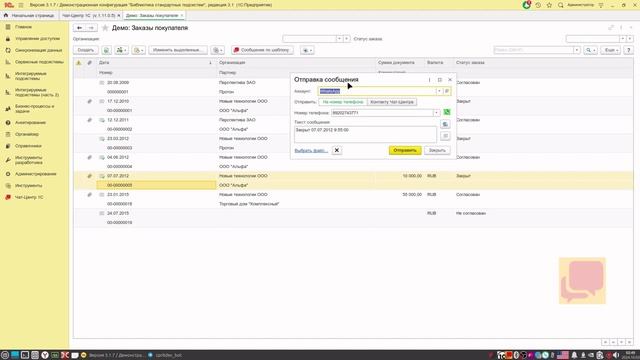Image resolution: width=640 pixels, height=360 pixels.
Task: Open the print dropdown button
Action: (139, 50)
